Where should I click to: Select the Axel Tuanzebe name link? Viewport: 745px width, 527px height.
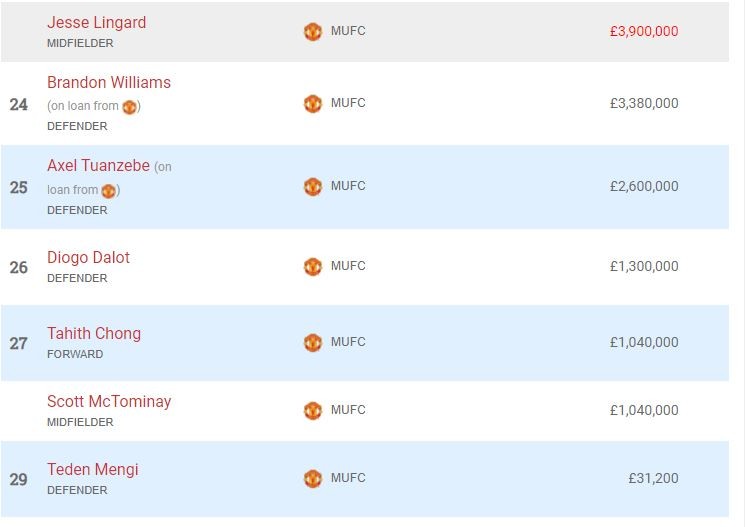(98, 166)
